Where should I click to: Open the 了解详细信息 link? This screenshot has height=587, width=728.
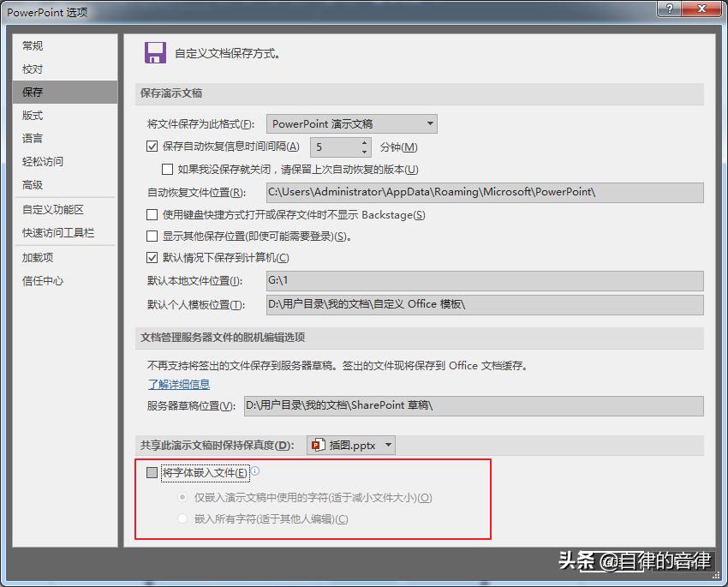click(179, 385)
